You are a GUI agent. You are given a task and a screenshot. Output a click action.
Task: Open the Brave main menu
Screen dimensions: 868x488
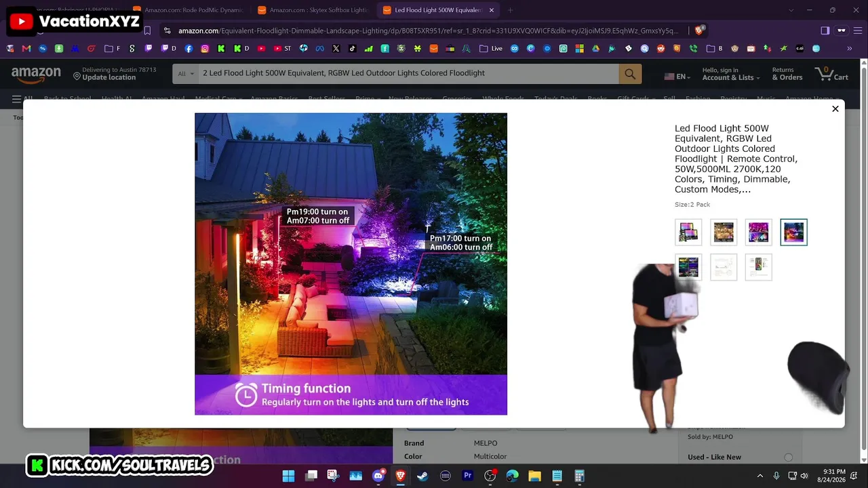(857, 30)
